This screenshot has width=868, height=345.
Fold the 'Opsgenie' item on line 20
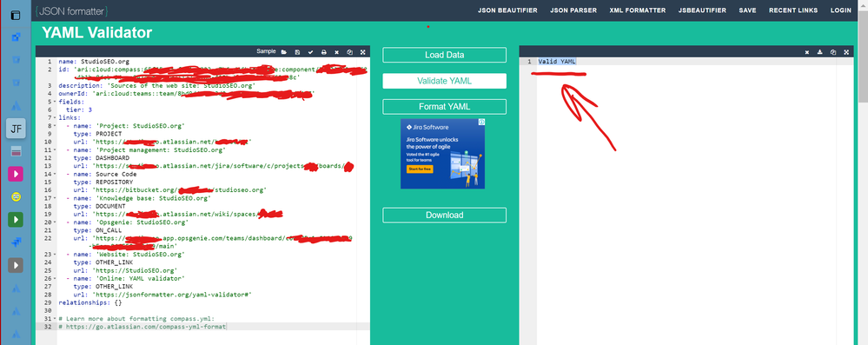coord(54,222)
